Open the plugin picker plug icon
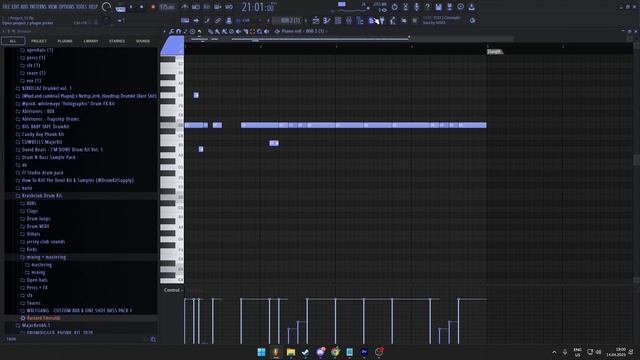The height and width of the screenshot is (360, 640). 382,20
